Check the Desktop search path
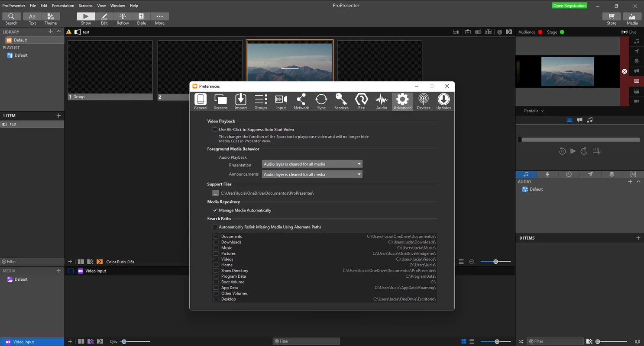Viewport: 644px width, 346px height. point(216,299)
